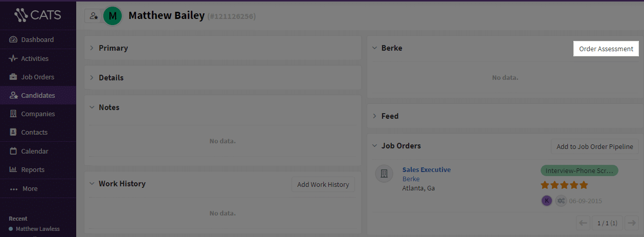Open recent item Matthew Lawless
The width and height of the screenshot is (644, 237).
click(37, 229)
